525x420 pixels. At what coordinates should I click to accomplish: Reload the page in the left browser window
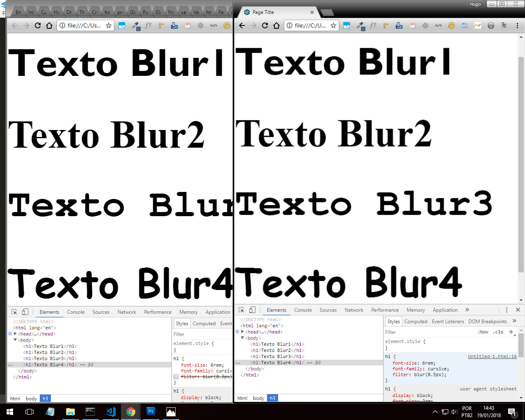click(x=38, y=25)
